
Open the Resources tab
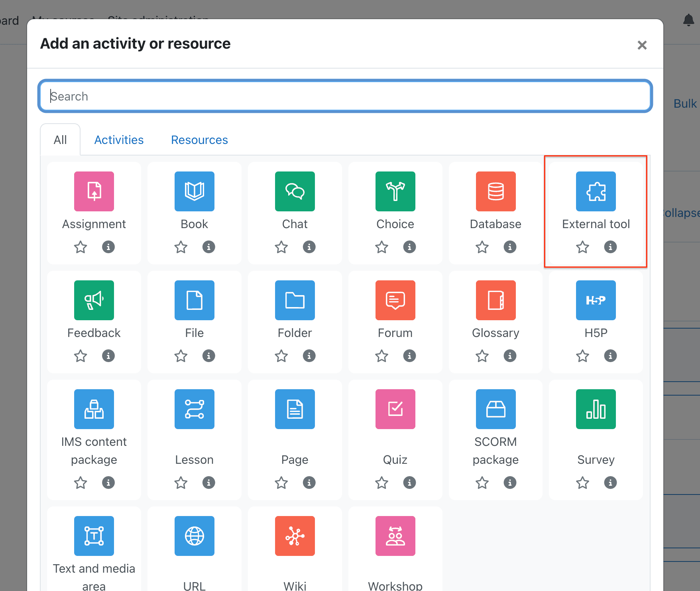tap(199, 140)
